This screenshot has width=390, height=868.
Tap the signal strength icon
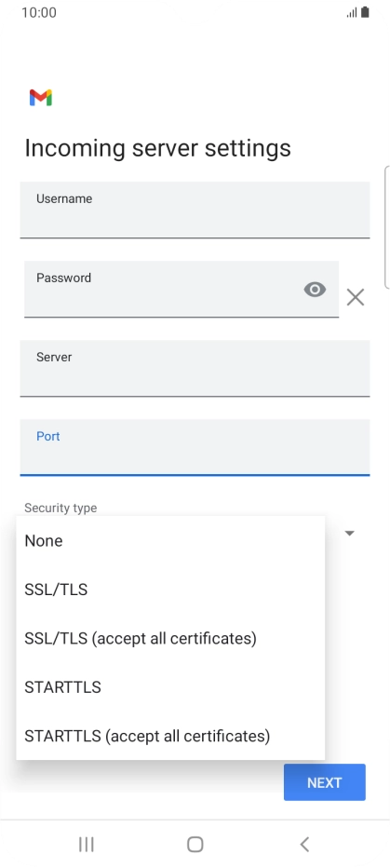click(x=352, y=13)
